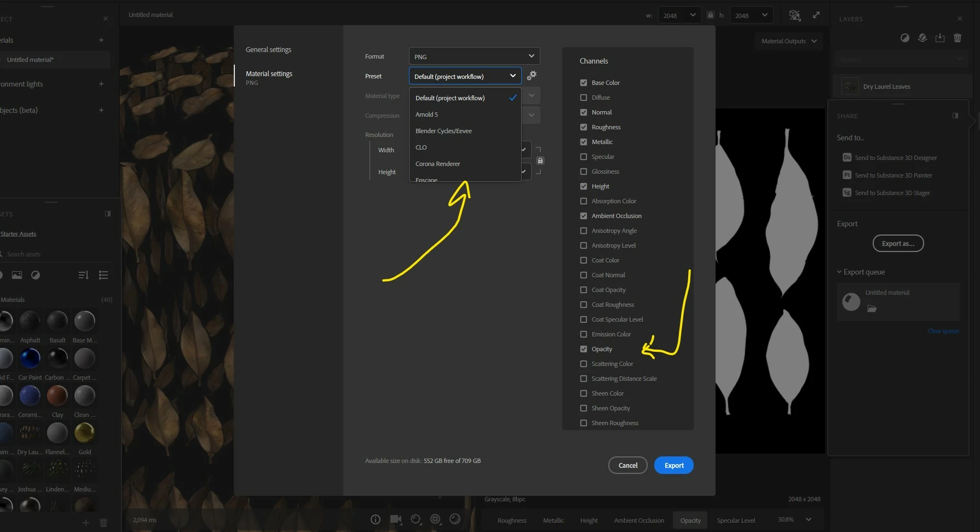980x532 pixels.
Task: Enable the Diffuse channel checkbox
Action: [584, 98]
